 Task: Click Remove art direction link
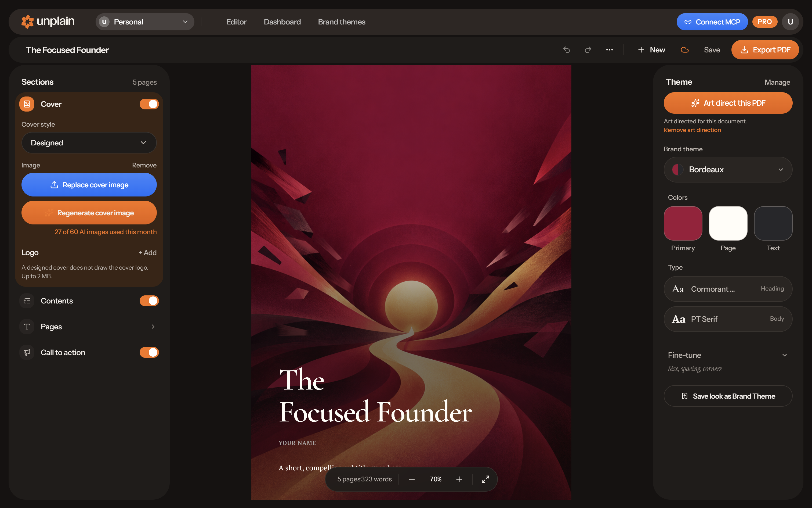(x=692, y=130)
